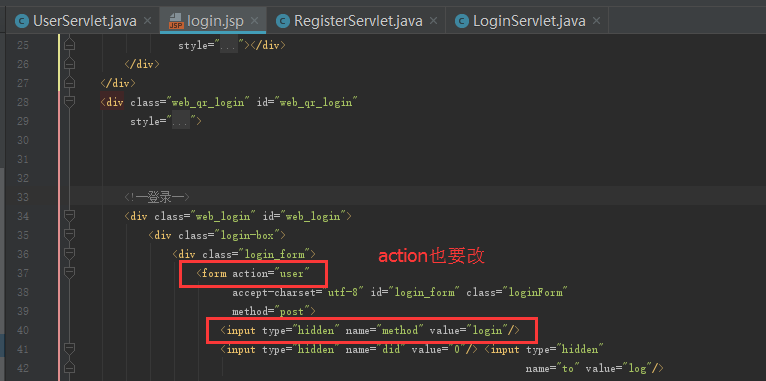Click line number 33 in the gutter
The width and height of the screenshot is (766, 381).
(x=23, y=197)
